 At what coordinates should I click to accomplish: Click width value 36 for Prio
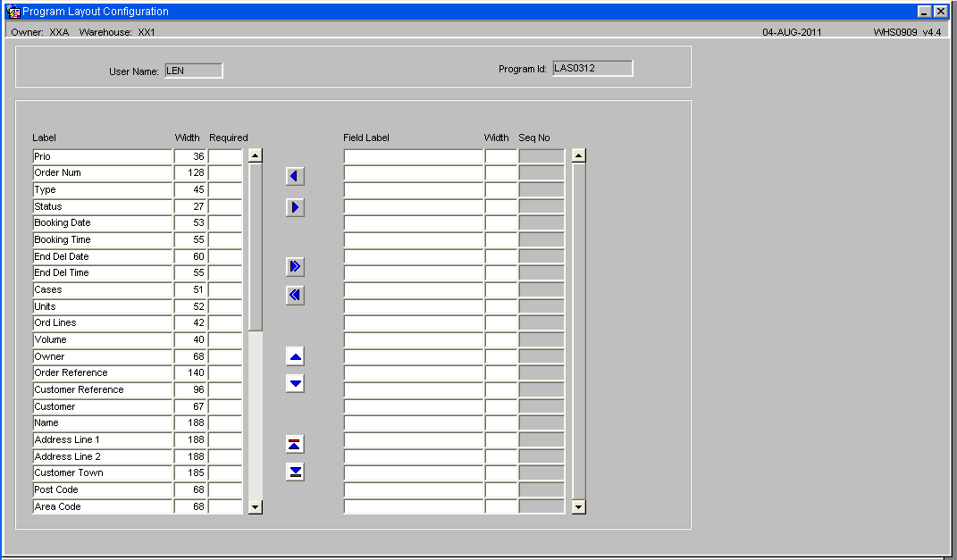click(190, 156)
